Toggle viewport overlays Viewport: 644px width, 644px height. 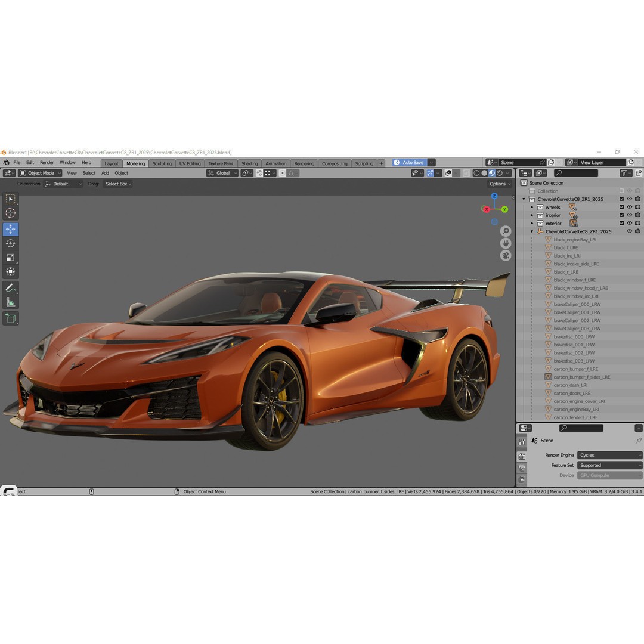[448, 173]
